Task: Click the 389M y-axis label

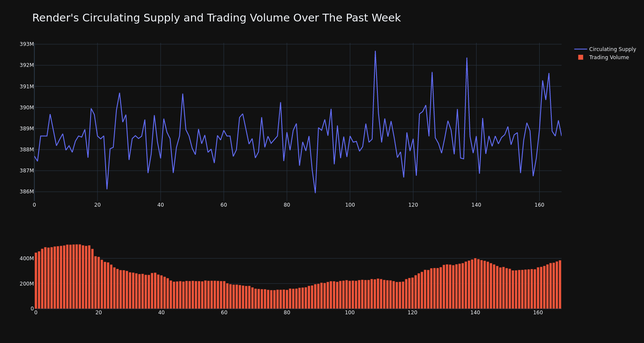Action: [x=27, y=128]
